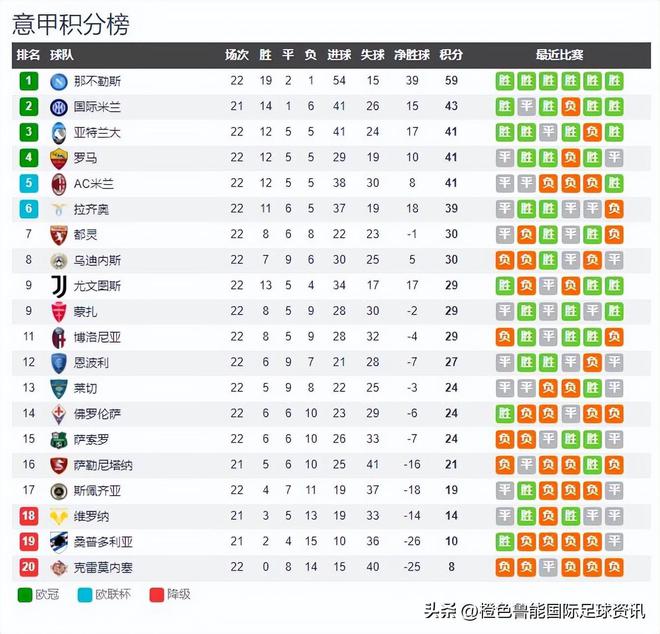This screenshot has height=634, width=660.
Task: Click the Sampdoria club crest icon
Action: point(58,542)
